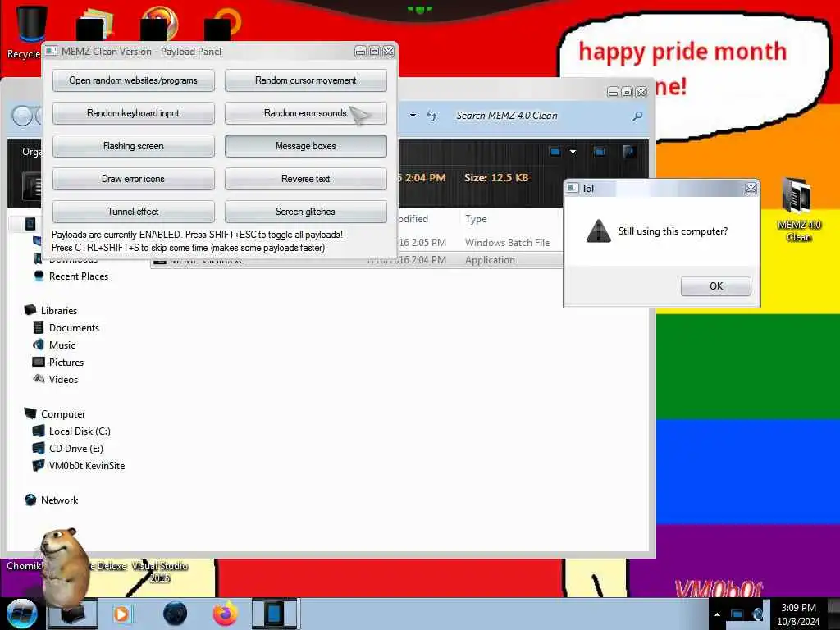Click the network system tray icon
840x630 pixels.
[x=737, y=614]
